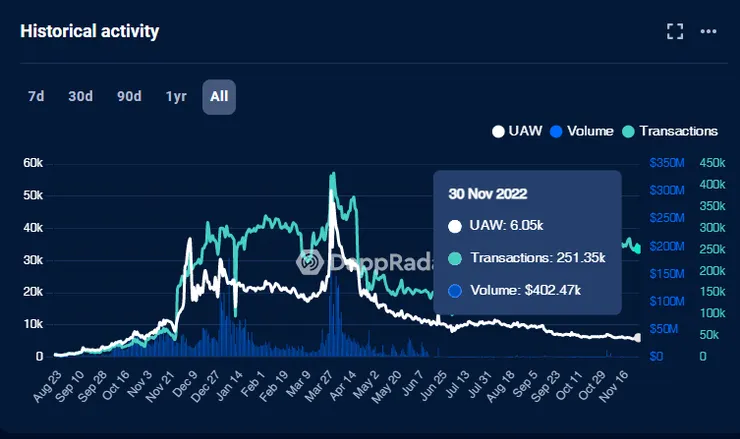Select the 1yr time range tab
Viewport: 740px width, 439px height.
click(x=176, y=96)
